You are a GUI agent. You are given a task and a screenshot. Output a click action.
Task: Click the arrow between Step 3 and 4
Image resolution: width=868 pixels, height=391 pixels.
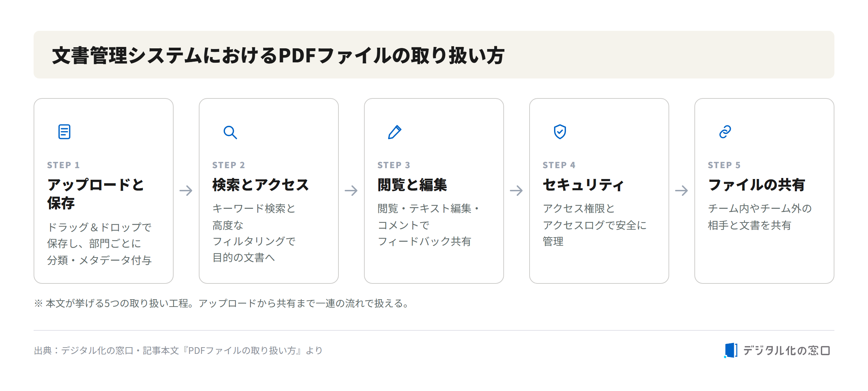pyautogui.click(x=517, y=191)
